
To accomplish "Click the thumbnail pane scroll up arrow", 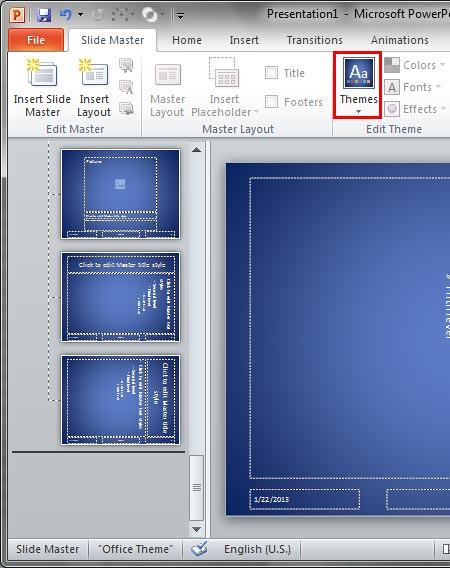I will [196, 150].
